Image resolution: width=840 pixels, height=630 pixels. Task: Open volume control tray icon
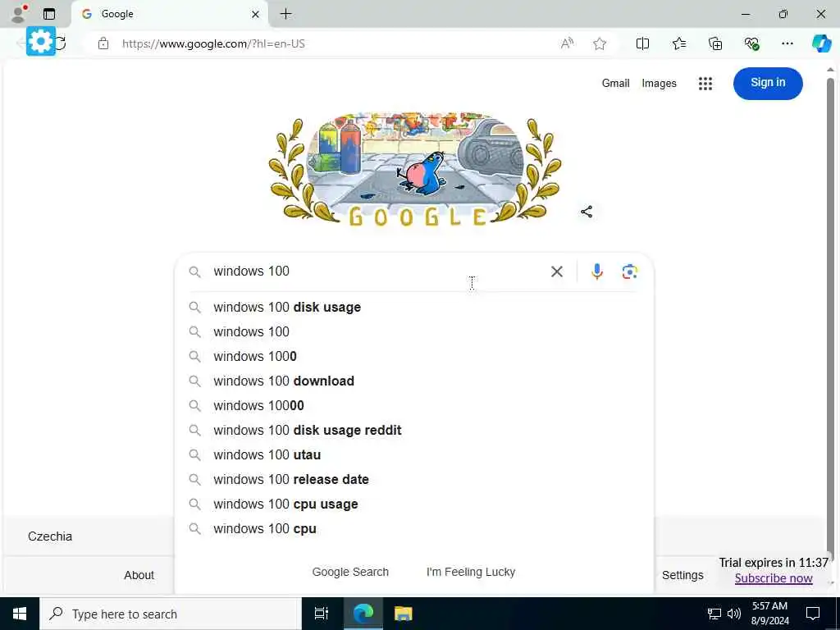coord(733,614)
